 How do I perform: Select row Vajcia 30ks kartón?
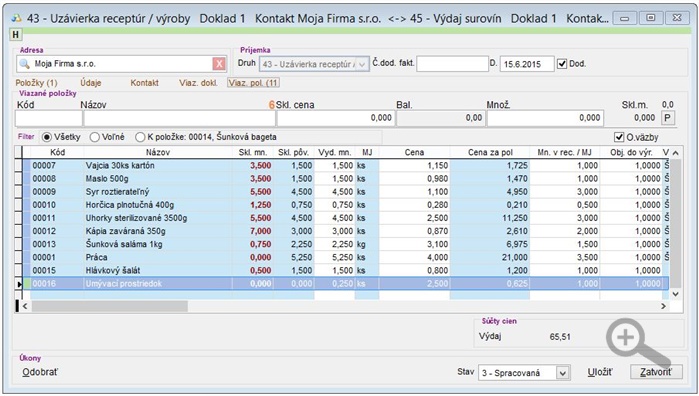click(345, 165)
